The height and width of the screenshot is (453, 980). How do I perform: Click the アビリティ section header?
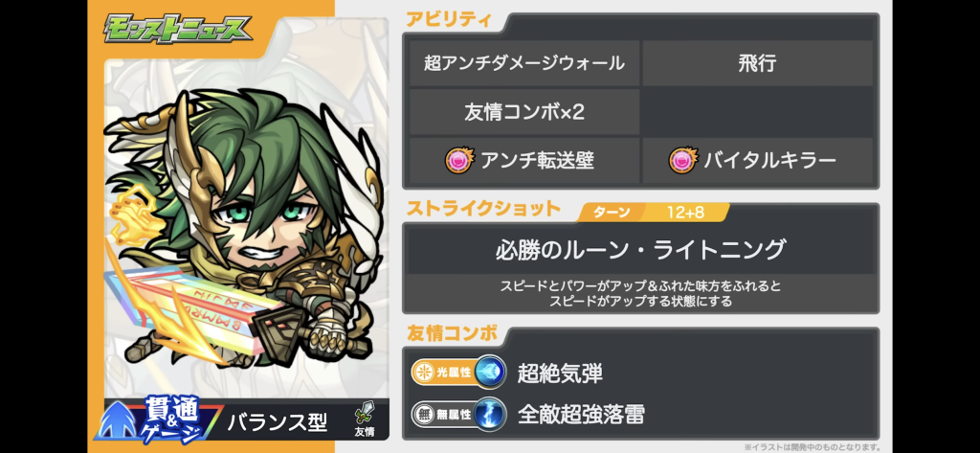(447, 19)
